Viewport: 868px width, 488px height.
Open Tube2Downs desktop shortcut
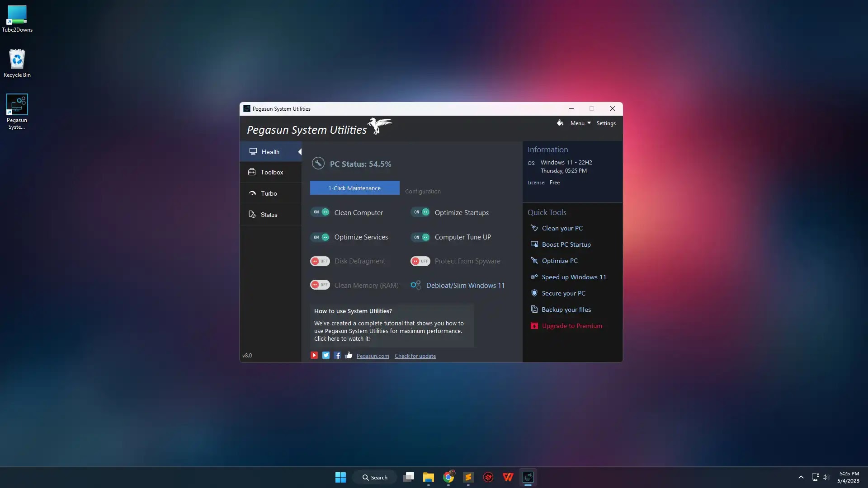coord(17,19)
